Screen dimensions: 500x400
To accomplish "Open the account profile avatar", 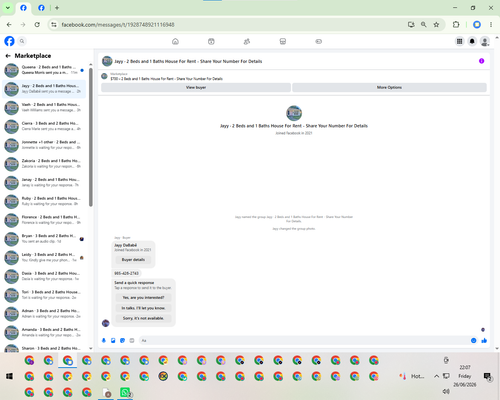I will pyautogui.click(x=485, y=41).
